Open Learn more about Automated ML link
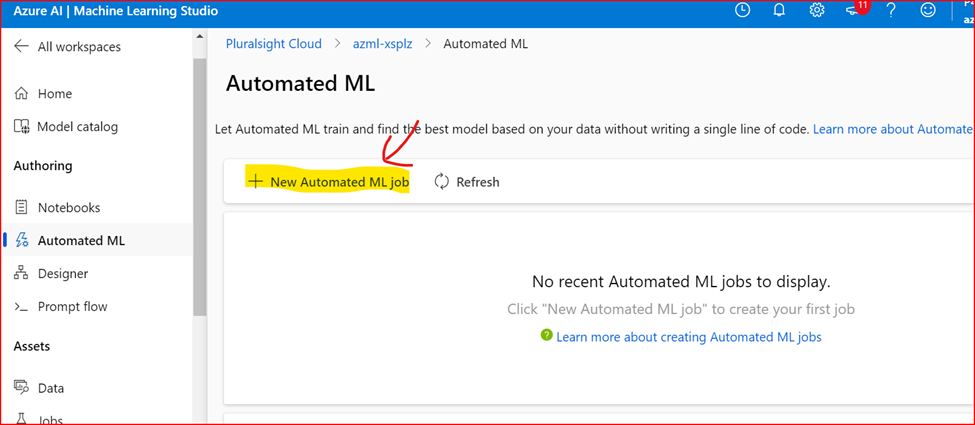The width and height of the screenshot is (975, 425). point(893,129)
